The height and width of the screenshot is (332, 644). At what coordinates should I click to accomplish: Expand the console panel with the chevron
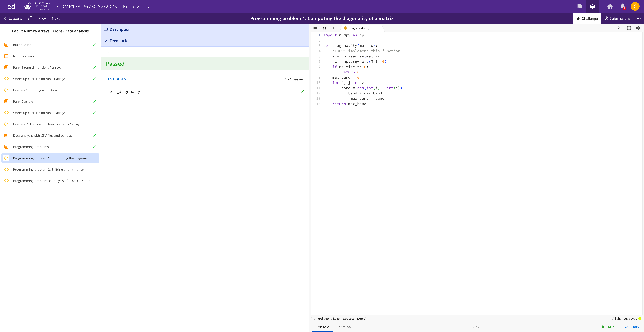pos(476,327)
